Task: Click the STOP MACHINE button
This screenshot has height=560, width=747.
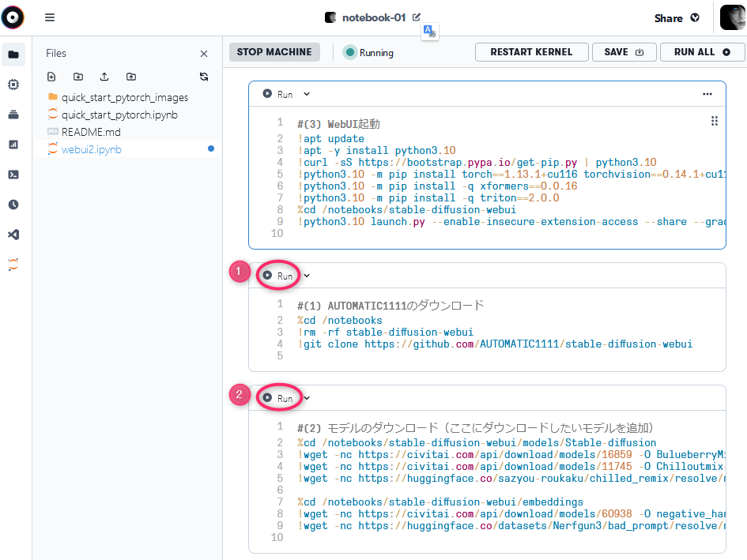Action: click(x=274, y=52)
